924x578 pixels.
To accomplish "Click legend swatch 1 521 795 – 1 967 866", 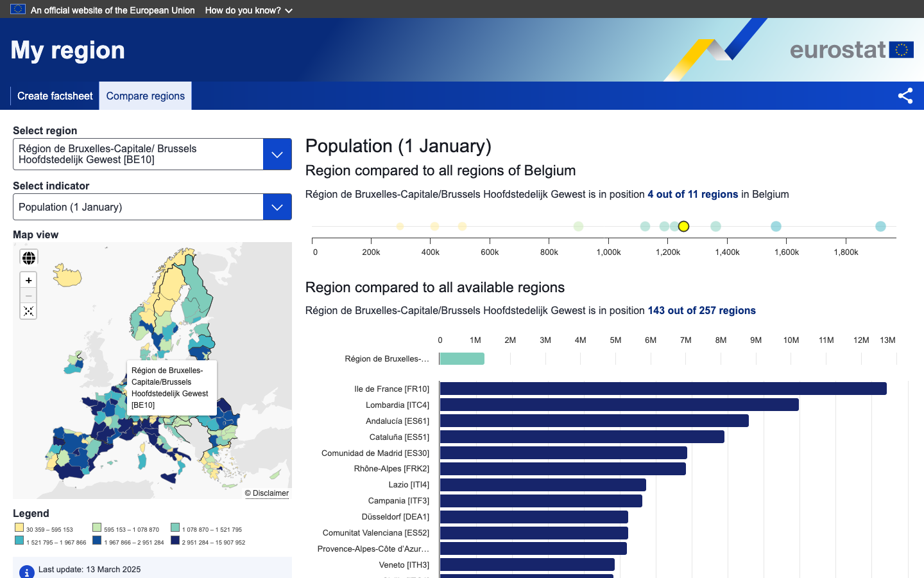I will click(19, 540).
